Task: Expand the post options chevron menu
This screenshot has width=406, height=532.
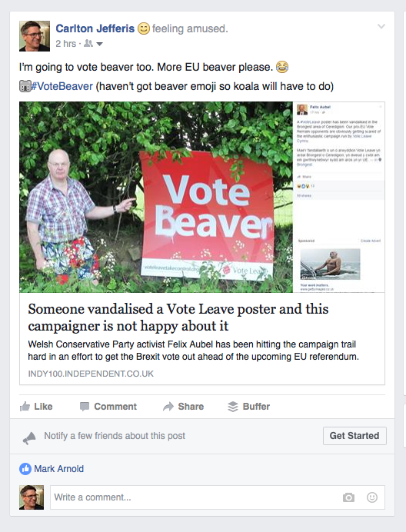Action: pyautogui.click(x=381, y=26)
